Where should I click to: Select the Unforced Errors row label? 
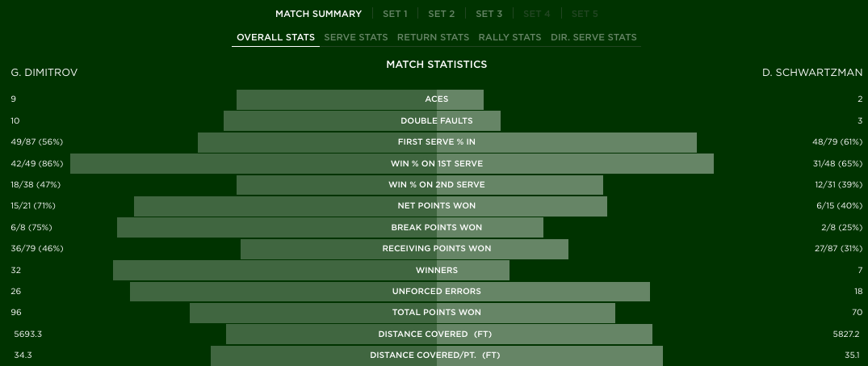(x=437, y=292)
